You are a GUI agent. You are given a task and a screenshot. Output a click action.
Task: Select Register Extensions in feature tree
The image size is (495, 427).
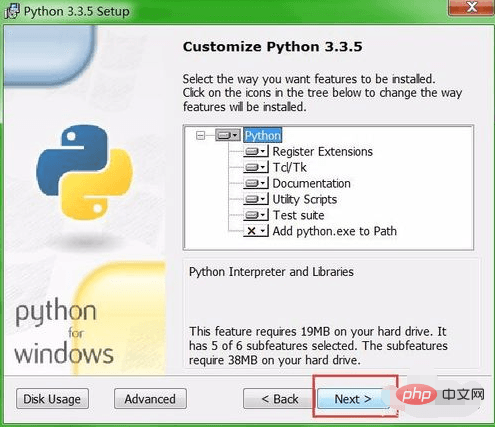click(322, 152)
